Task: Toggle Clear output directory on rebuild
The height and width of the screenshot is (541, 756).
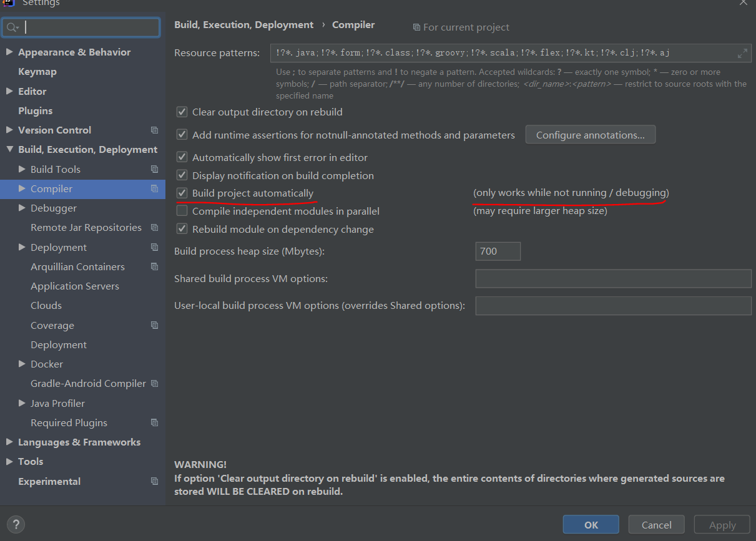Action: coord(182,112)
